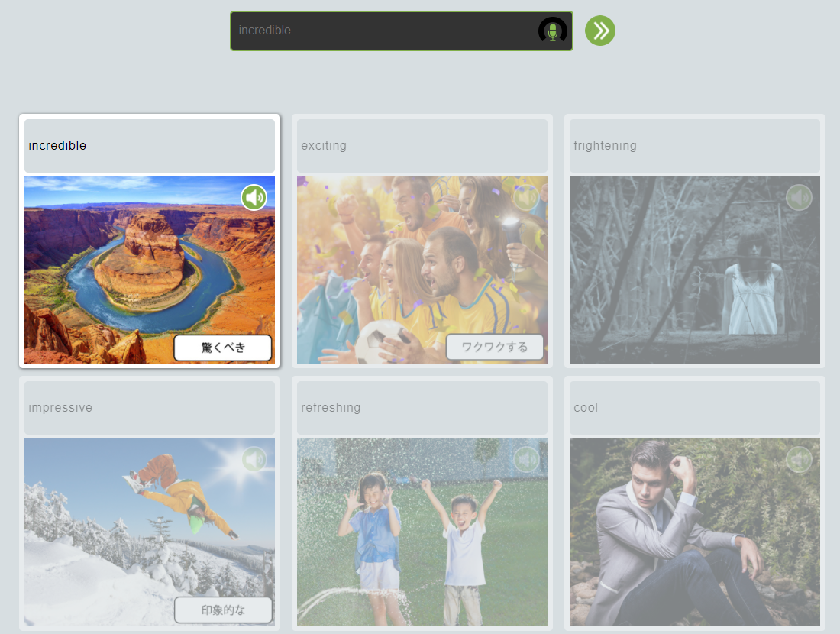Play audio for the refreshing card
840x634 pixels.
click(x=527, y=460)
